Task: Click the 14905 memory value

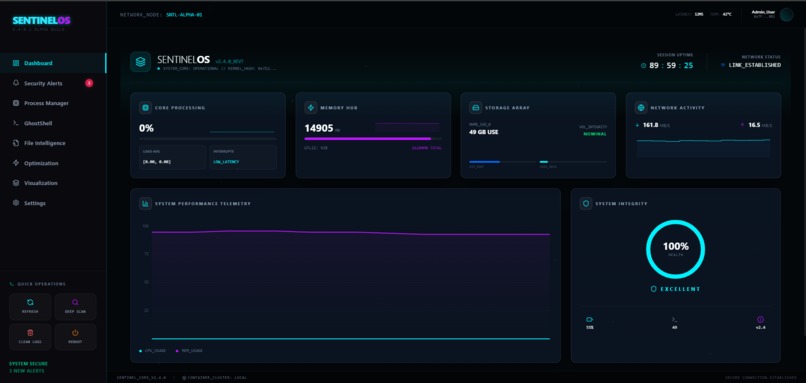Action: (319, 128)
